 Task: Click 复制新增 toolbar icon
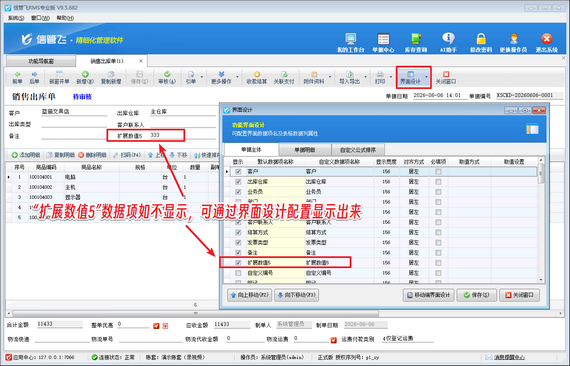(x=111, y=77)
